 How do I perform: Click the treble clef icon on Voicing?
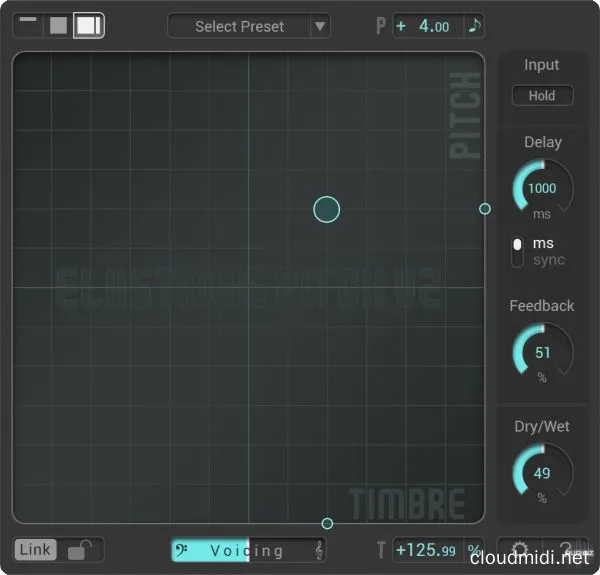click(x=318, y=550)
